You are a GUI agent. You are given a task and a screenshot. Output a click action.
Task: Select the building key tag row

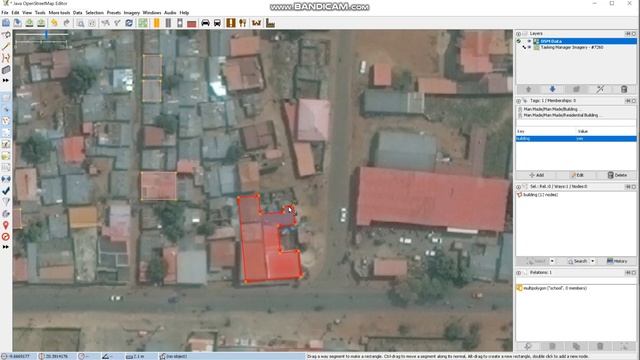576,139
